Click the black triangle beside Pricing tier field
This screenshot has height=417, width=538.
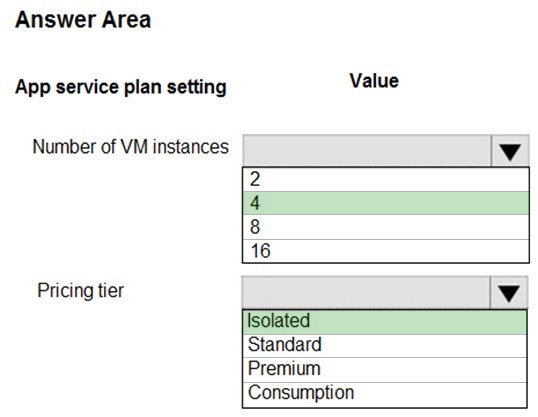(509, 294)
